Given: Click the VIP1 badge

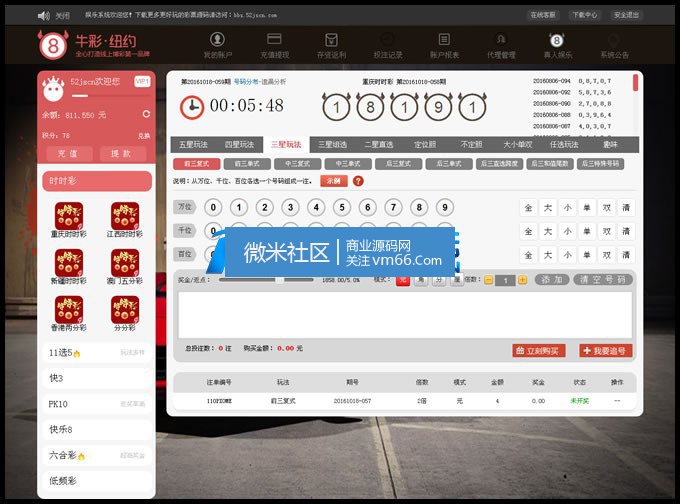Looking at the screenshot, I should [142, 82].
